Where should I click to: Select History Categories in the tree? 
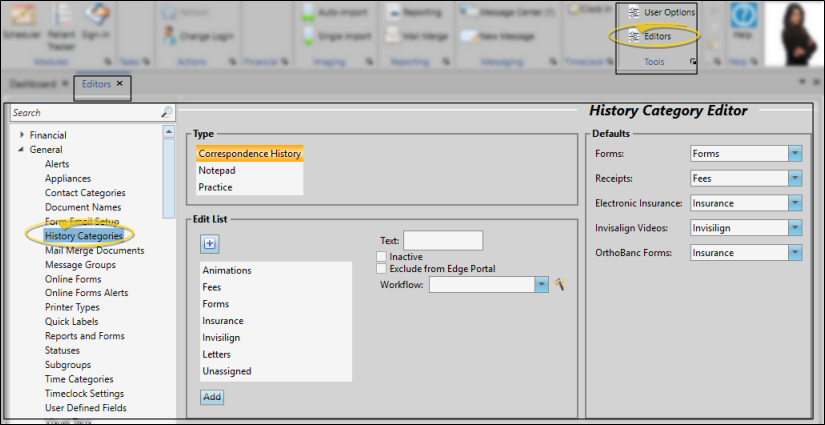(84, 236)
